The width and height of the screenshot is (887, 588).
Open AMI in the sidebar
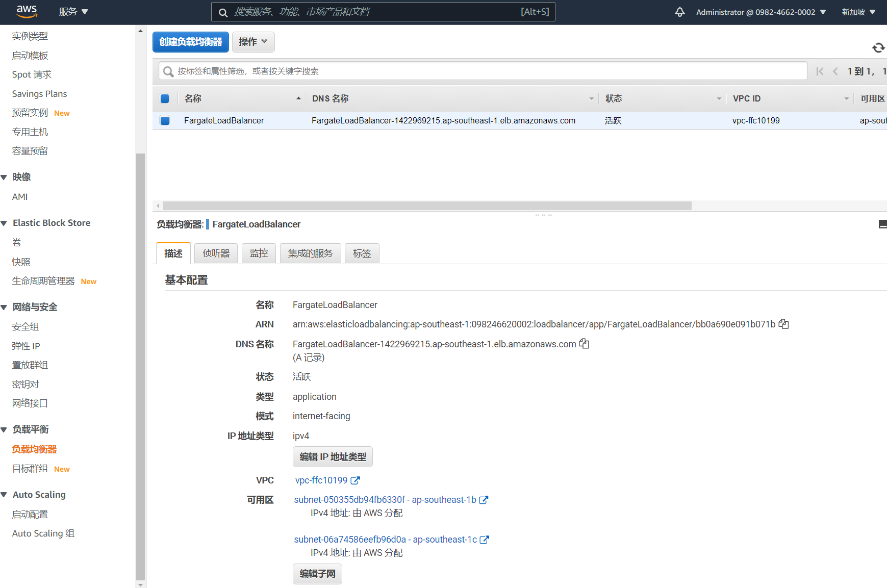[20, 197]
